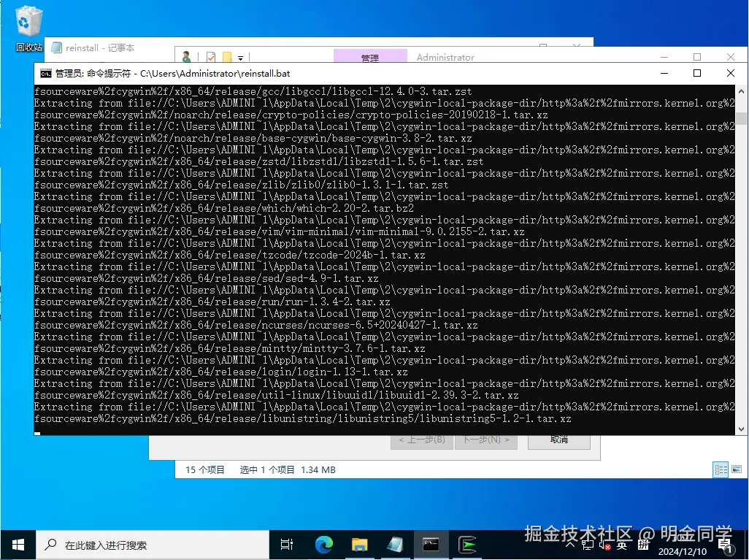Close the command prompt window

[x=730, y=73]
